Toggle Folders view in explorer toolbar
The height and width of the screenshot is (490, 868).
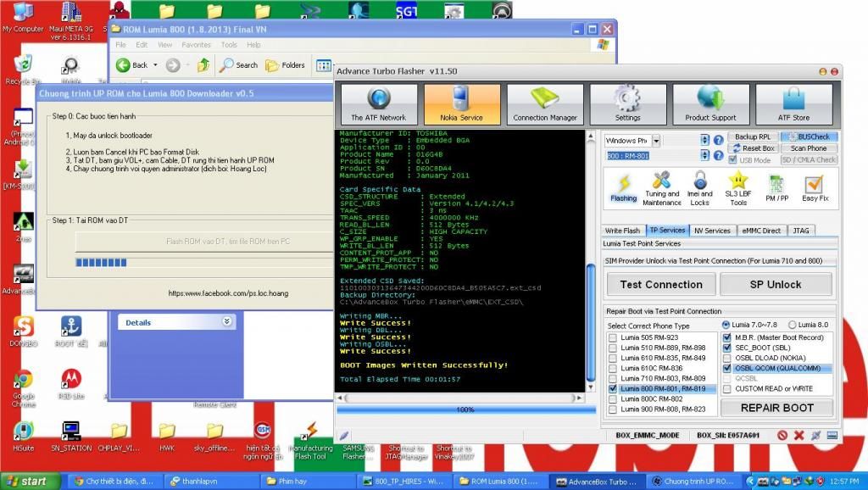point(285,65)
